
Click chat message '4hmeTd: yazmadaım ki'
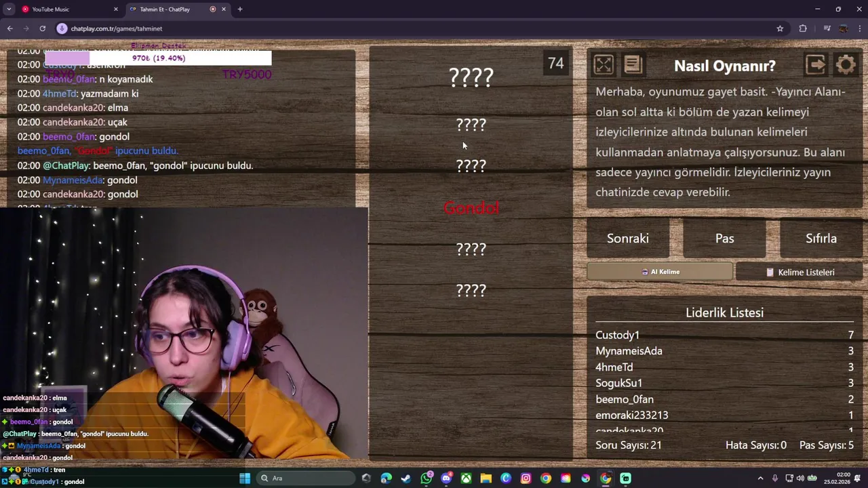click(x=78, y=94)
